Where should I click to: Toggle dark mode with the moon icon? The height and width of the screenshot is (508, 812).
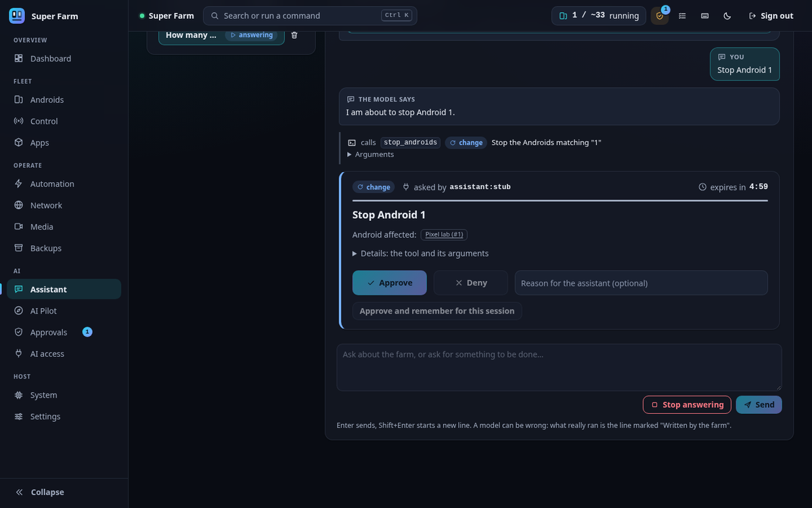click(727, 16)
